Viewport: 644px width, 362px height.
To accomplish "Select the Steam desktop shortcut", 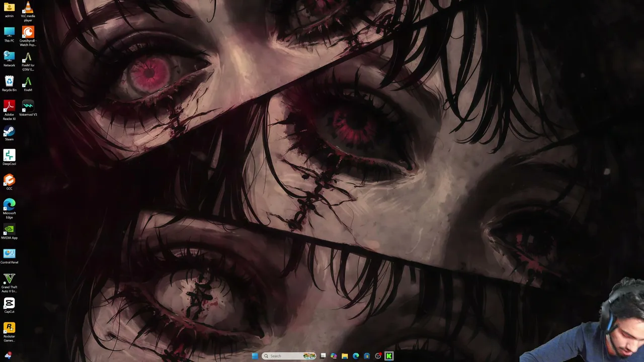I will (9, 133).
